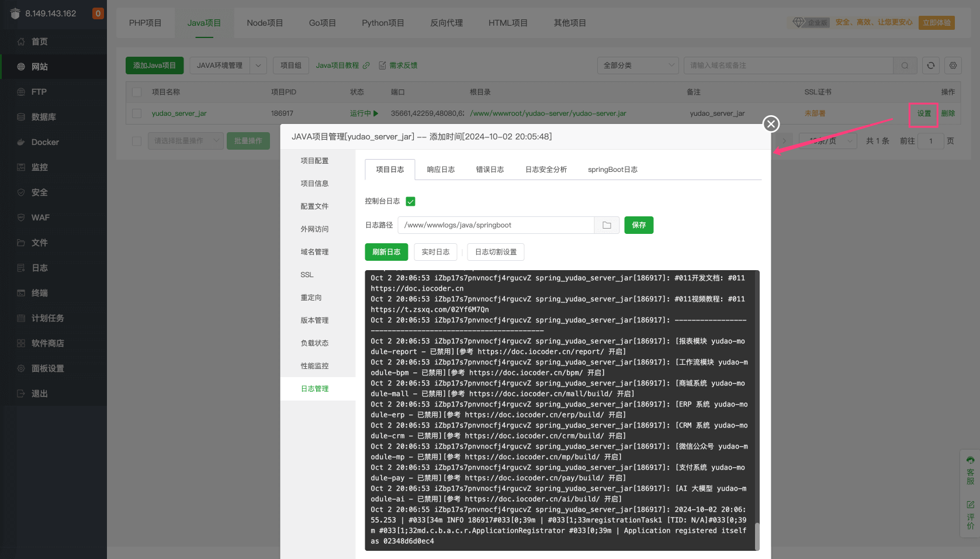Click the green 刷新日志 button

pos(386,252)
